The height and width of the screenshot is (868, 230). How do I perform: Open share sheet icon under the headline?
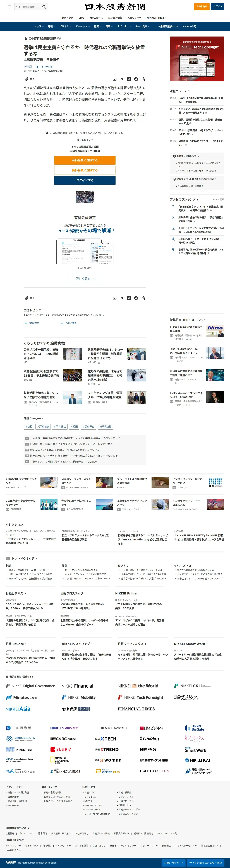143,79
